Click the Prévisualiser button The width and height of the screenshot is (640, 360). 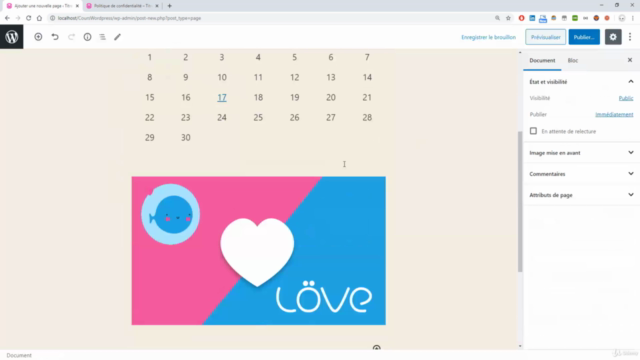[545, 37]
